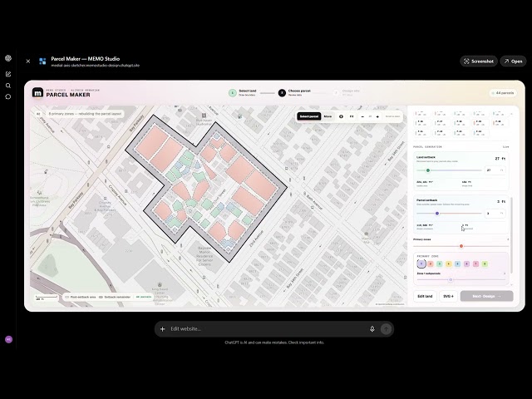This screenshot has height=399, width=532.
Task: Select primary zone 3 green swatch
Action: pyautogui.click(x=440, y=264)
